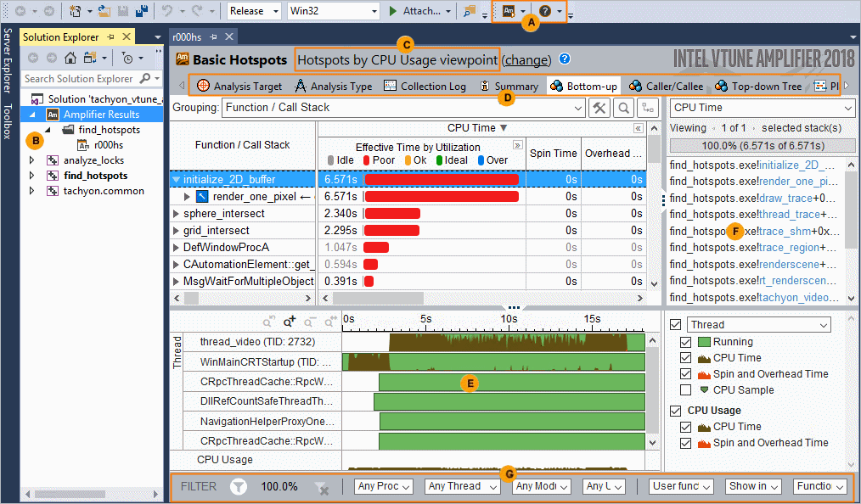Click the change viewpoint link
The height and width of the screenshot is (504, 861).
click(x=526, y=60)
